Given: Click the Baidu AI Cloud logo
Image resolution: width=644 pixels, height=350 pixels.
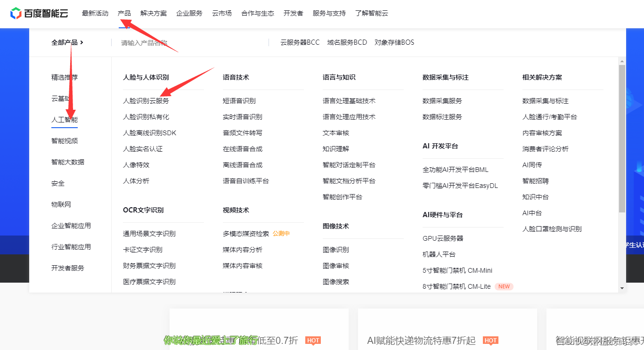Looking at the screenshot, I should pos(39,13).
